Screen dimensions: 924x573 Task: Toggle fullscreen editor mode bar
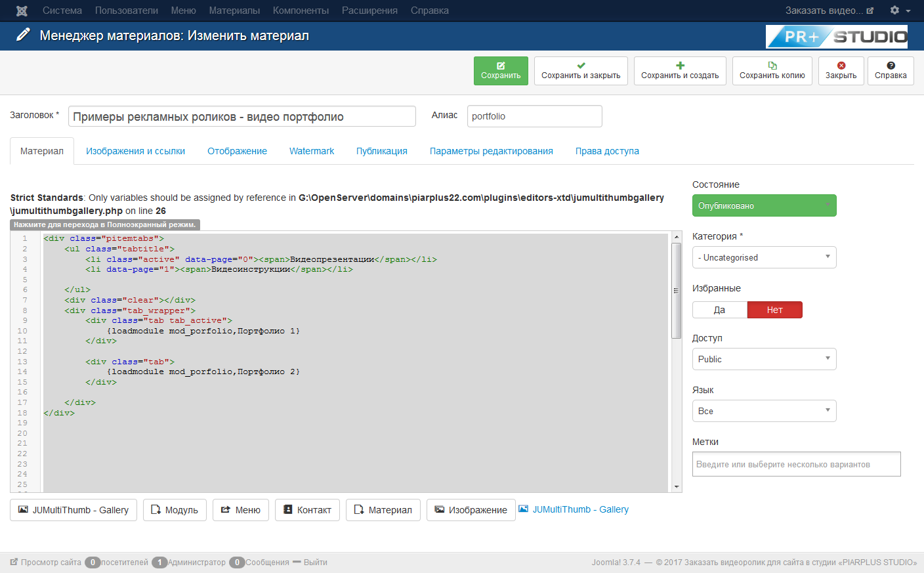(105, 224)
